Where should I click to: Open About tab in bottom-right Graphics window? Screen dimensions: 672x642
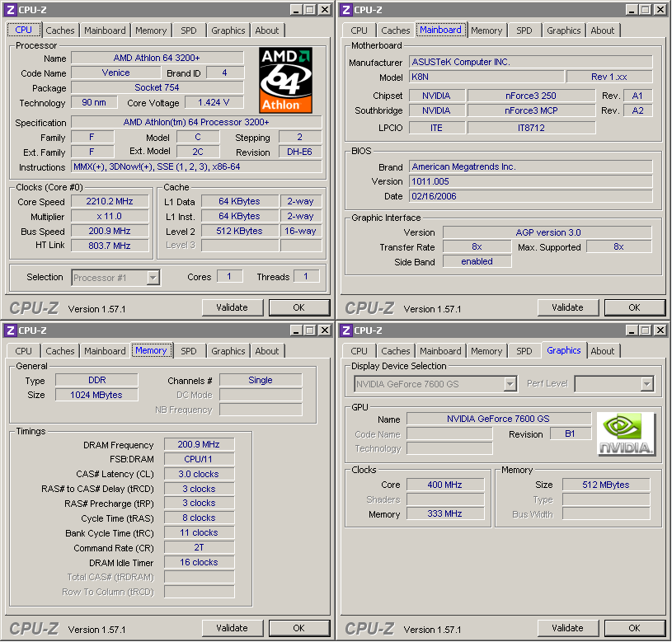pyautogui.click(x=603, y=351)
